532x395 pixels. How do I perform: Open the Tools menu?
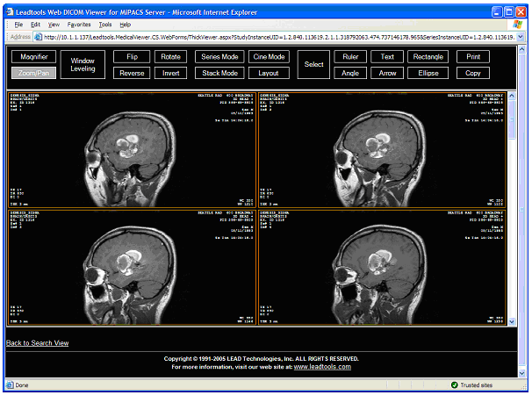[105, 25]
